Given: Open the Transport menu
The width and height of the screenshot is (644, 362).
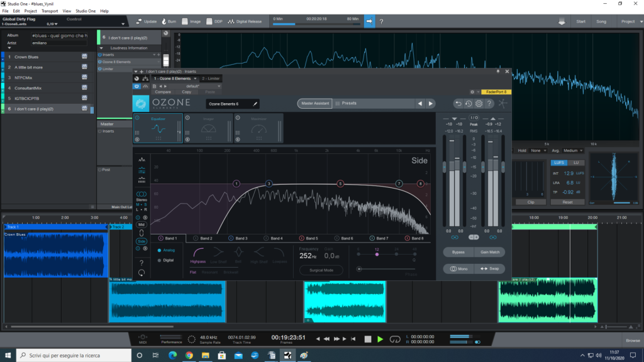Looking at the screenshot, I should pos(50,11).
